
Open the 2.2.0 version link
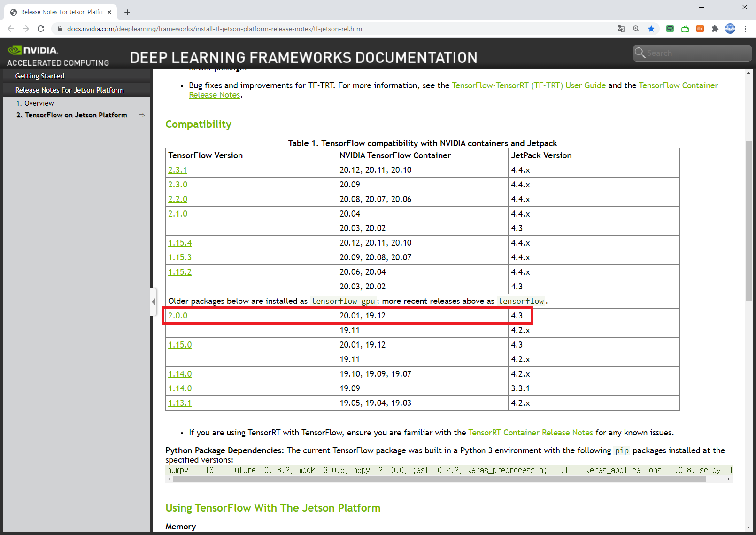coord(177,199)
